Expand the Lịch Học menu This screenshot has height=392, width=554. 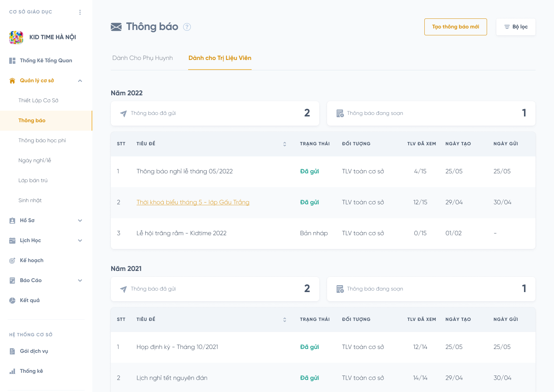click(80, 241)
